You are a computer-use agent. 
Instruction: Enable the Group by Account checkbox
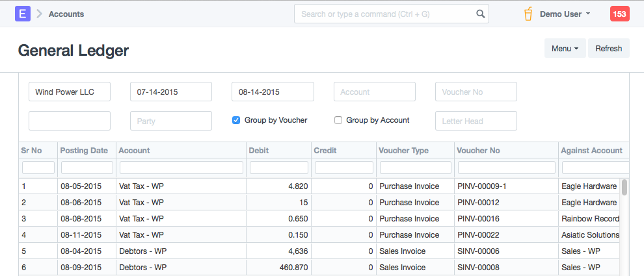pyautogui.click(x=338, y=120)
